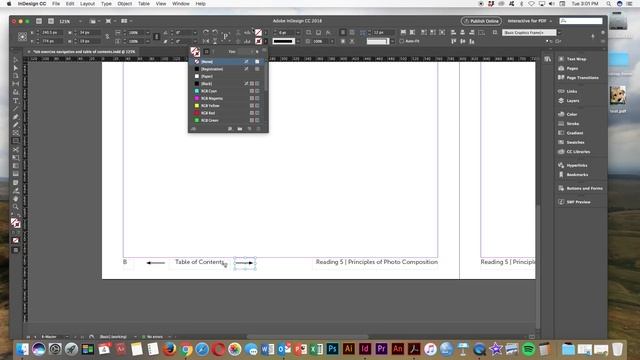The height and width of the screenshot is (360, 640).
Task: Select the RGB Red swatch
Action: tap(228, 113)
